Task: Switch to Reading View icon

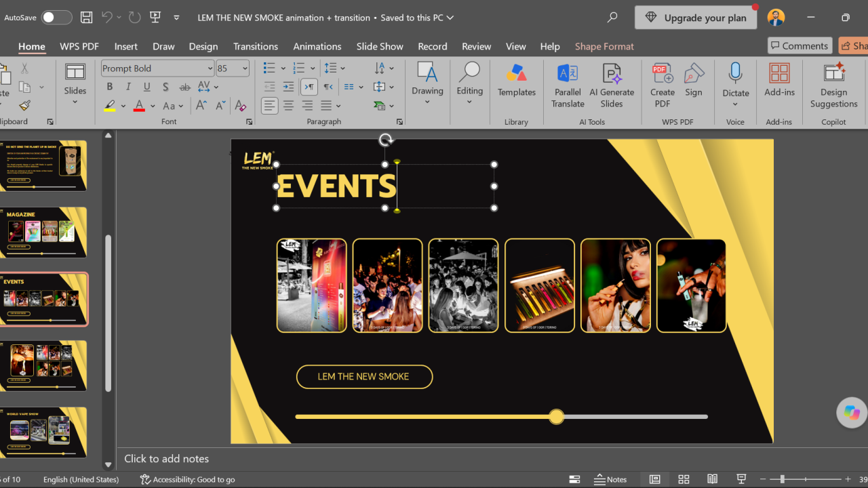Action: (712, 479)
